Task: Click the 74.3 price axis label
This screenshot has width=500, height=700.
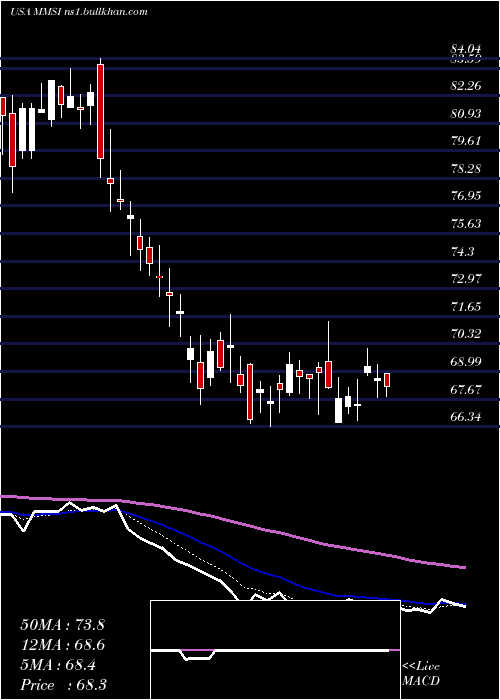Action: coord(462,251)
